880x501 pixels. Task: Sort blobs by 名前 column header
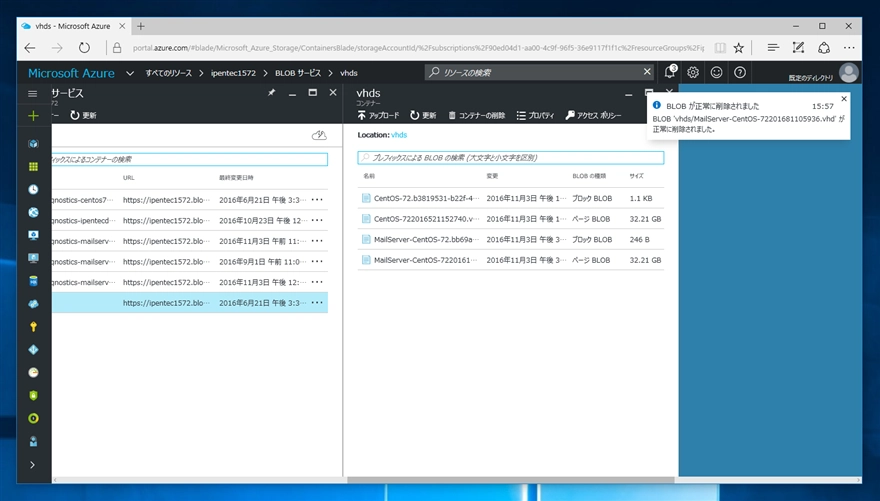369,176
